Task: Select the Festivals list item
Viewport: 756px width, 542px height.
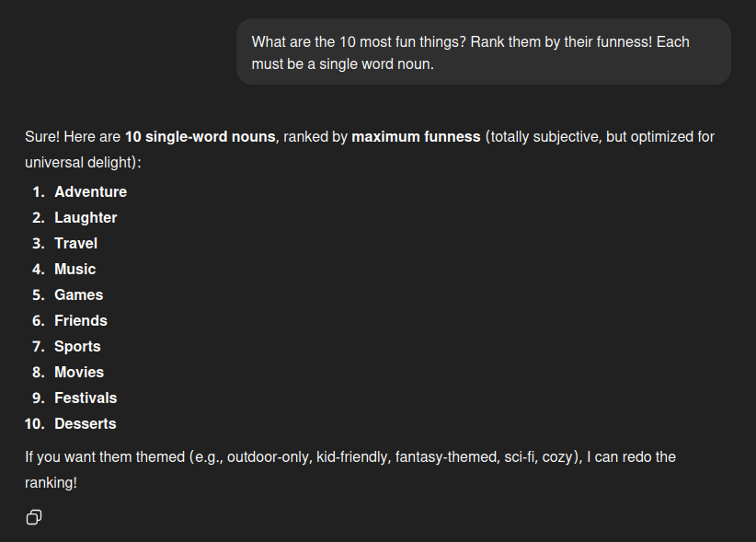Action: coord(86,398)
